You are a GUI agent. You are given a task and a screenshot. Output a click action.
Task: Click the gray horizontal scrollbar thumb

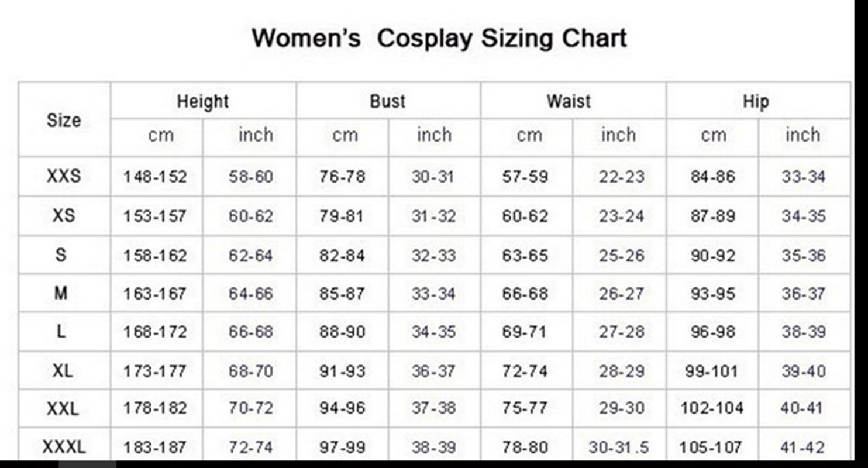(x=87, y=464)
